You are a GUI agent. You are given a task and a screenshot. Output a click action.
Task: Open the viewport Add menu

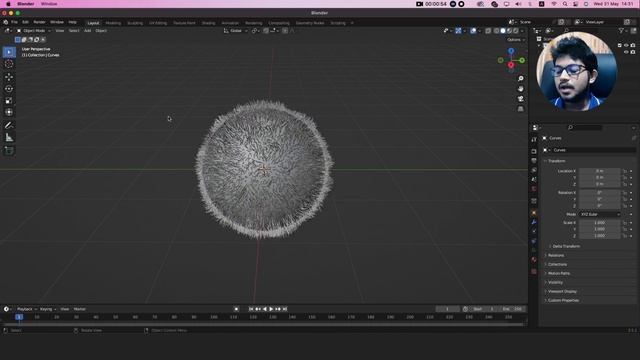click(87, 31)
